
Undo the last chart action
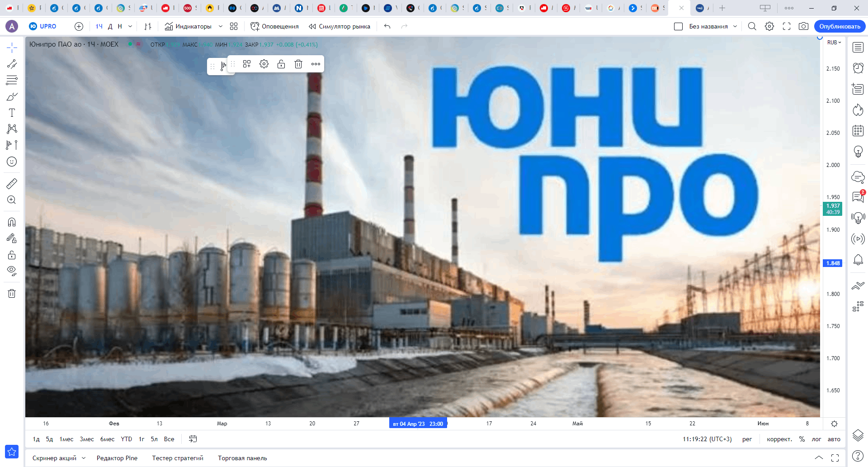click(387, 26)
